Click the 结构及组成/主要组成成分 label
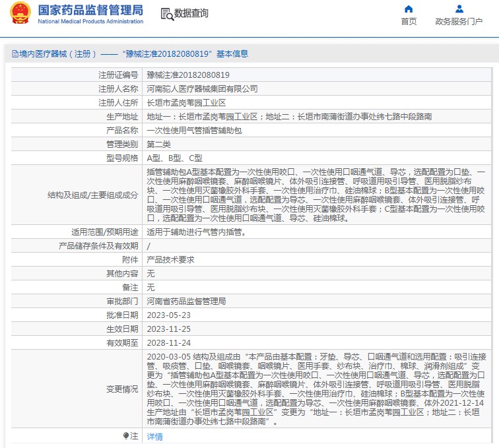The width and height of the screenshot is (499, 448). point(93,195)
